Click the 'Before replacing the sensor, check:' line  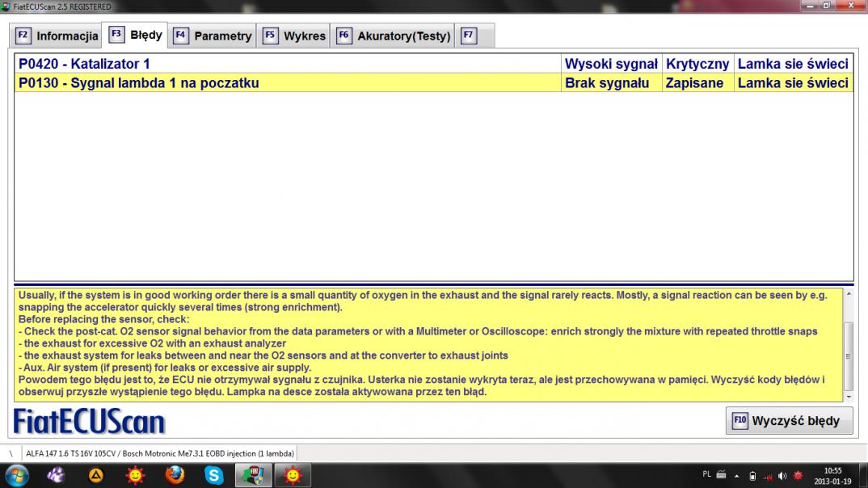pos(103,319)
